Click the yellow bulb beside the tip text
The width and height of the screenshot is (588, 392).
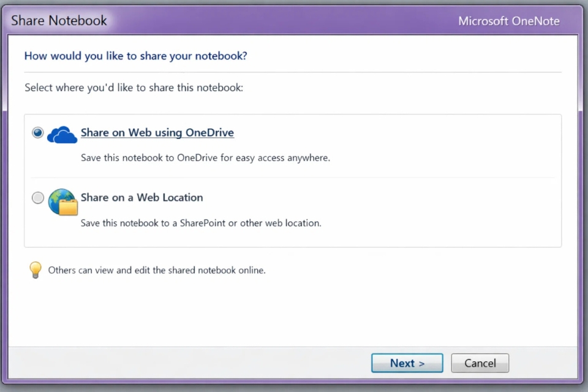36,269
